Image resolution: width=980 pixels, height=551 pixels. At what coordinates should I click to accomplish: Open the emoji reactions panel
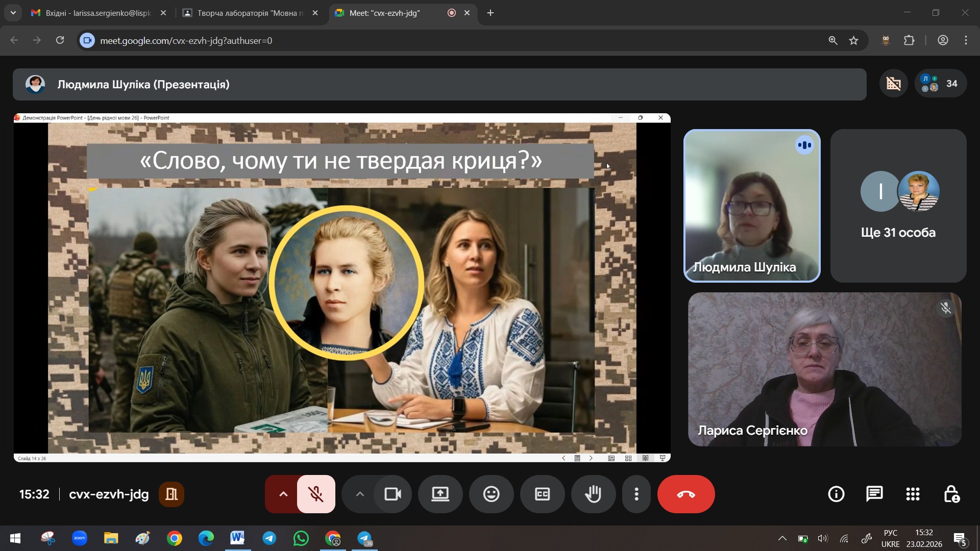pyautogui.click(x=491, y=494)
